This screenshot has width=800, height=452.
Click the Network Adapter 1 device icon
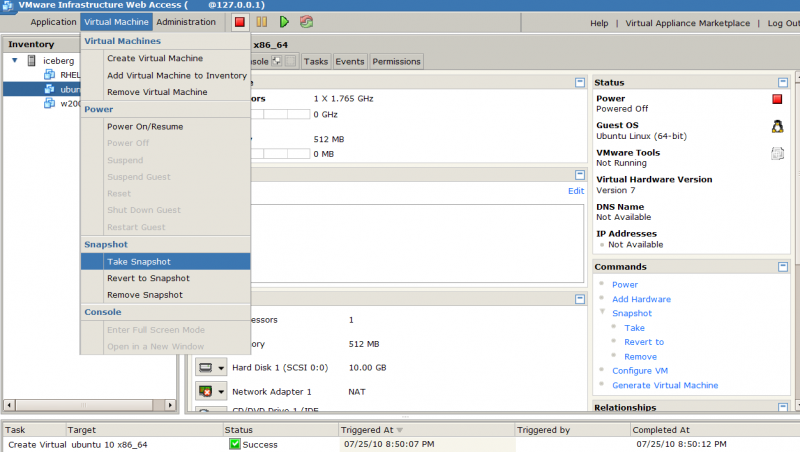click(206, 391)
